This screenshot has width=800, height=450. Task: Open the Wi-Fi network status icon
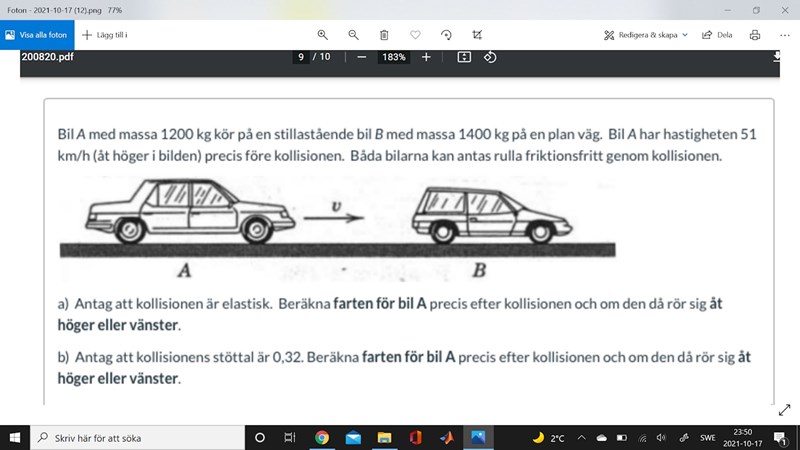point(641,437)
